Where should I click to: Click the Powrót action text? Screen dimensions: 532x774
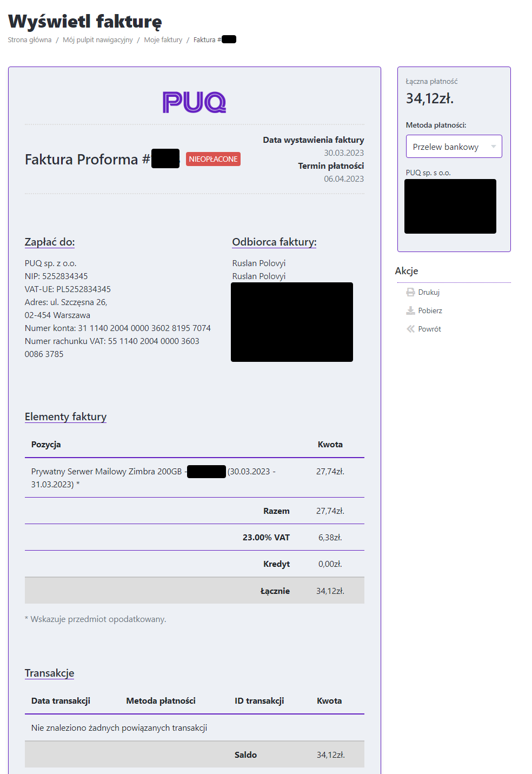coord(429,329)
